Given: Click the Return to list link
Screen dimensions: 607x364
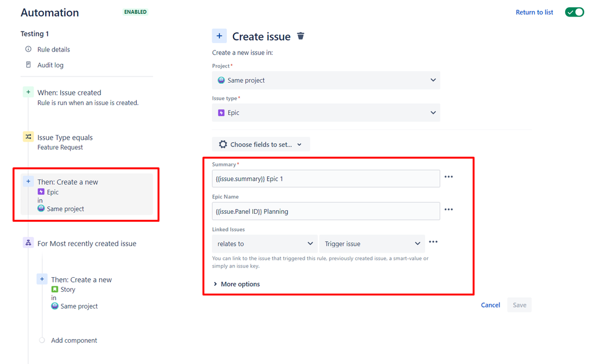Looking at the screenshot, I should 534,12.
